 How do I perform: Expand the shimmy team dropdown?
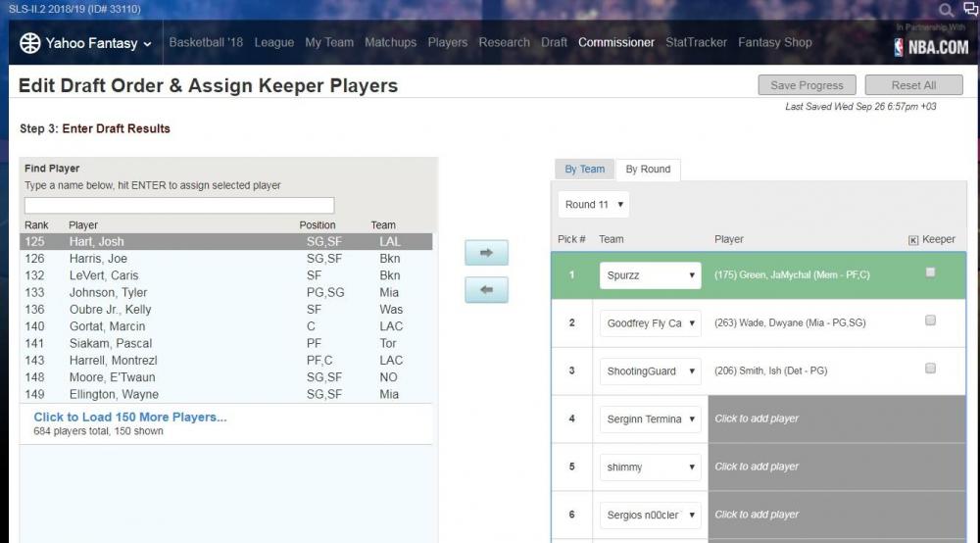point(650,468)
